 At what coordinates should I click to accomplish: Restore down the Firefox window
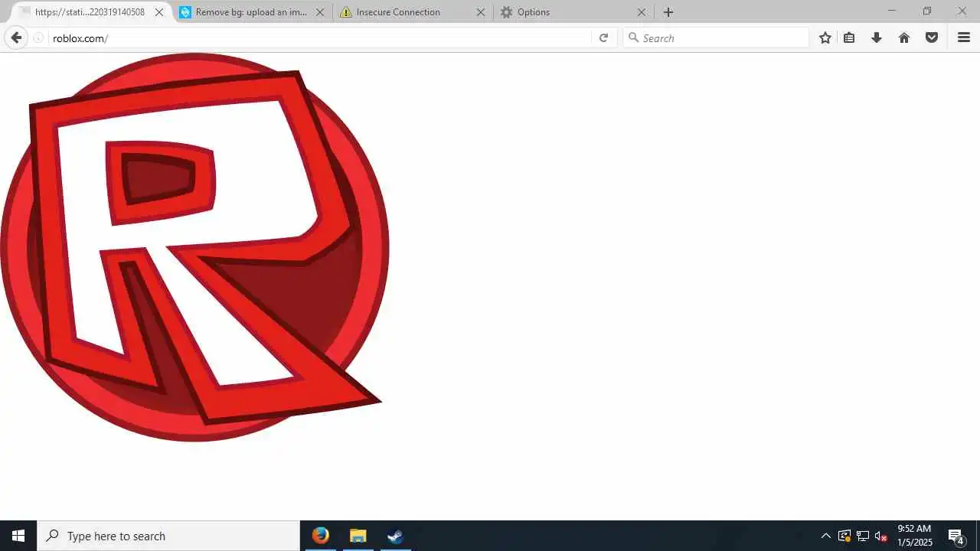click(927, 11)
